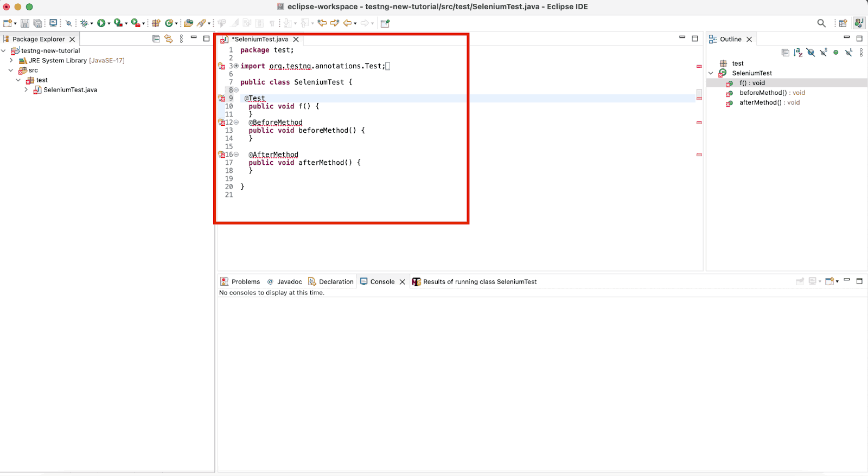The image size is (868, 476).
Task: Click the Open Perspective icon
Action: tap(843, 23)
